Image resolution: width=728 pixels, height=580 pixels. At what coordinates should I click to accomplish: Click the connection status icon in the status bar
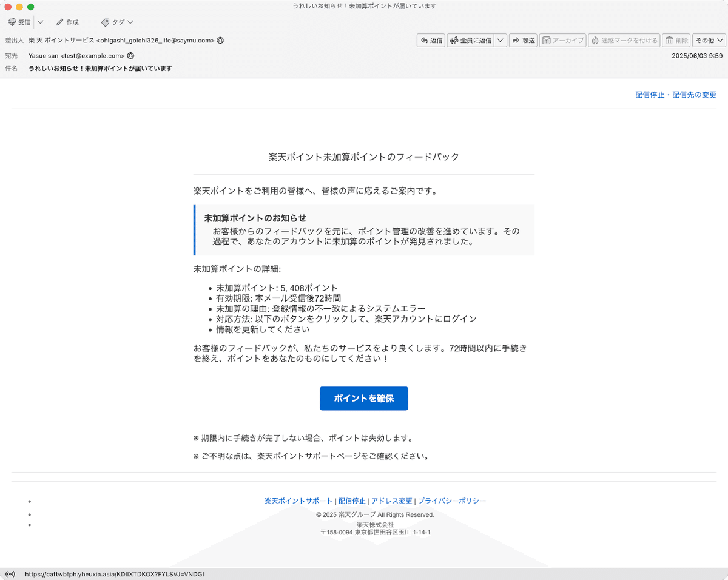pos(10,573)
